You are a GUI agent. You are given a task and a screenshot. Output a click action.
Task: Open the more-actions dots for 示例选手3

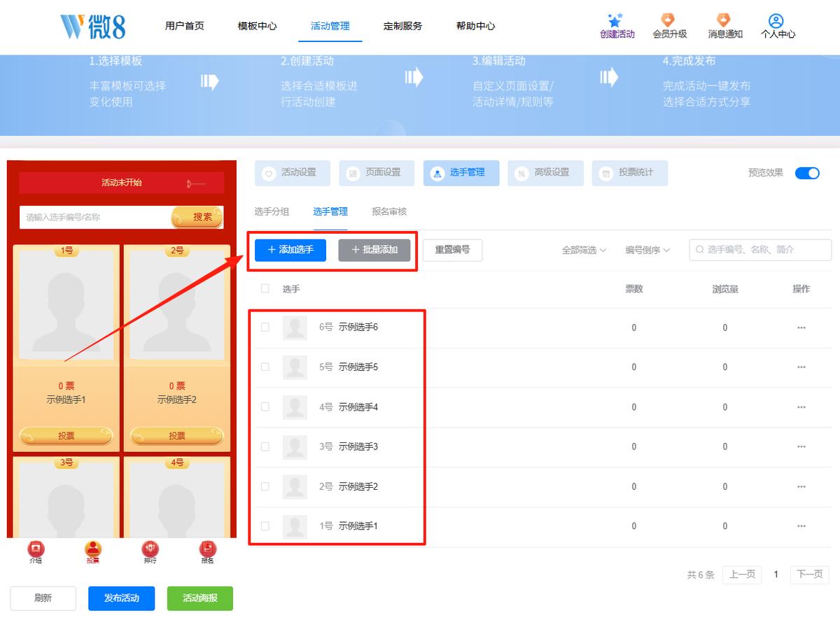coord(801,446)
